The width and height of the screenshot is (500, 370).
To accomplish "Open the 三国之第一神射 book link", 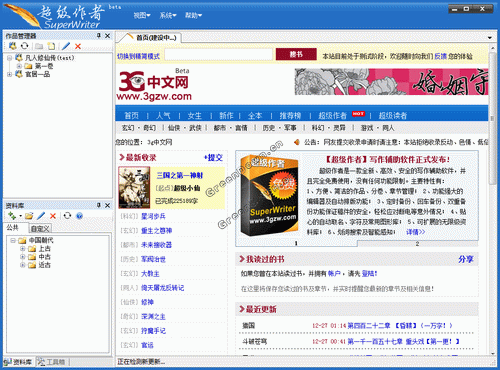I will (x=180, y=175).
